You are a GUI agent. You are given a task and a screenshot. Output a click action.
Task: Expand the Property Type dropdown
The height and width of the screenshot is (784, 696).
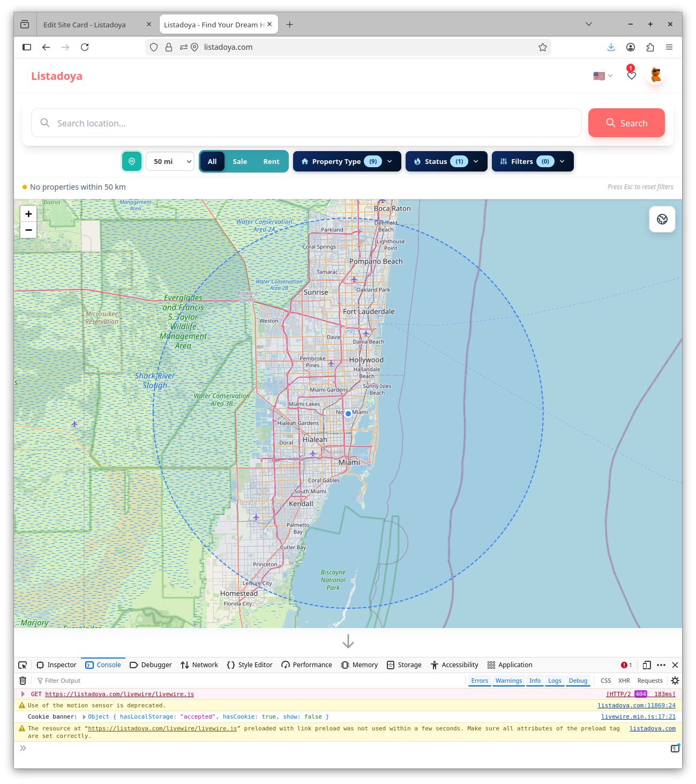(347, 161)
